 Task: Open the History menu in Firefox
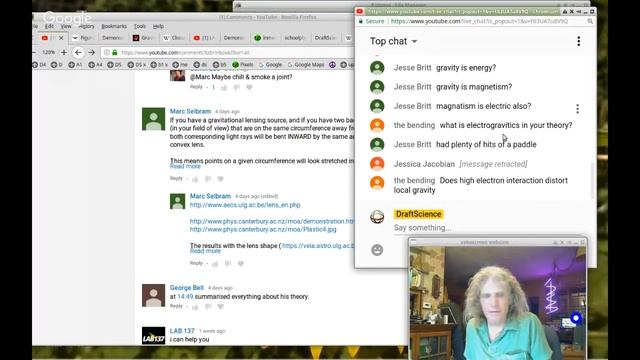tap(86, 26)
